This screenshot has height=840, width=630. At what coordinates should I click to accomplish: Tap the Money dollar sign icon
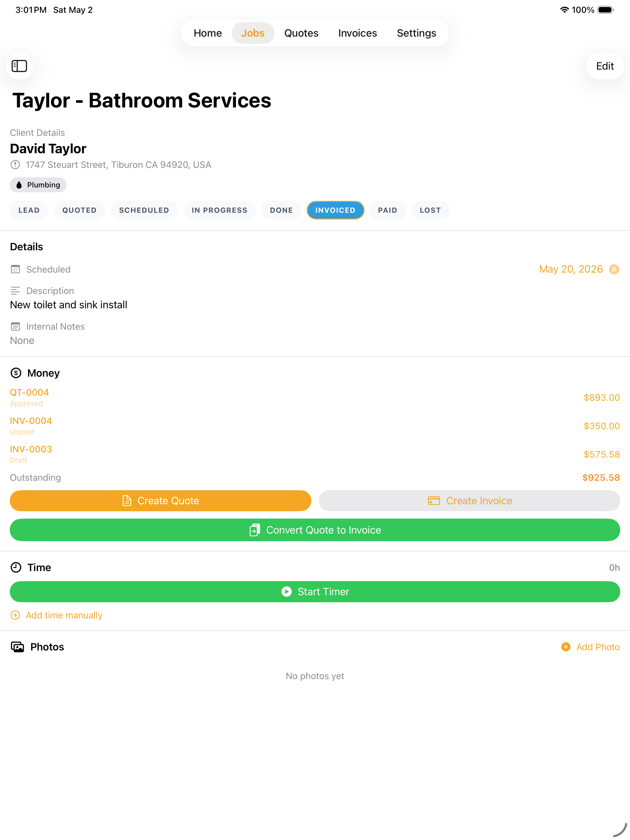pos(16,373)
